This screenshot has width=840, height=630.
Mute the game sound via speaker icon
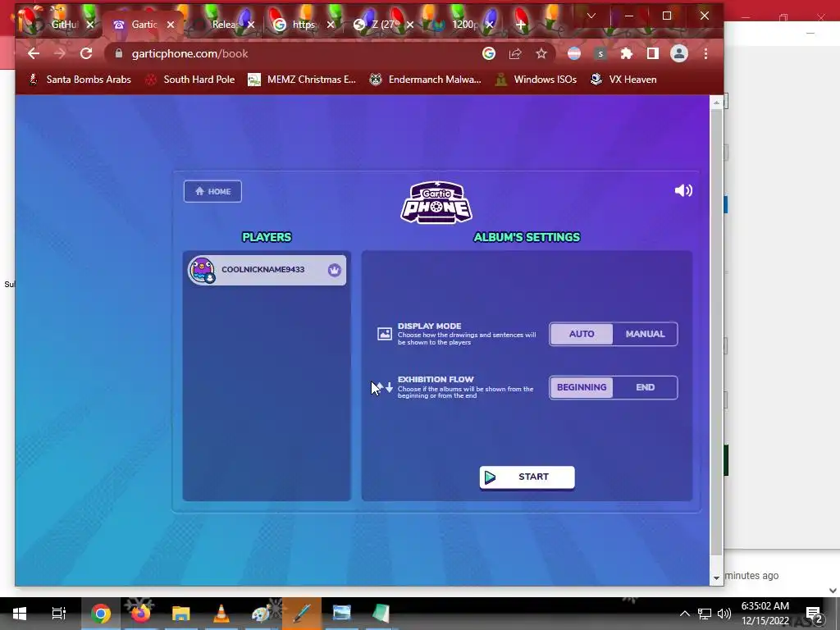pyautogui.click(x=683, y=190)
